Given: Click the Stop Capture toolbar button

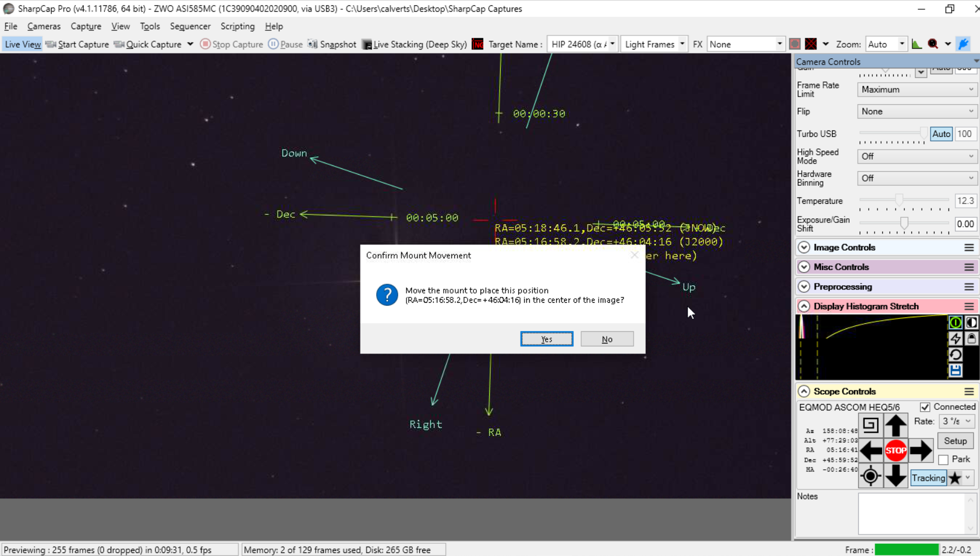Looking at the screenshot, I should 231,44.
